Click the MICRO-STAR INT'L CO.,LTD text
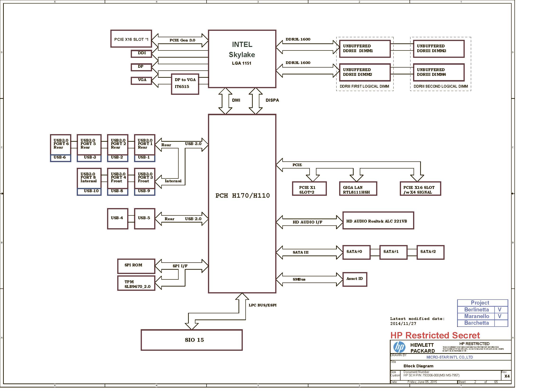The width and height of the screenshot is (554, 392). click(x=450, y=357)
